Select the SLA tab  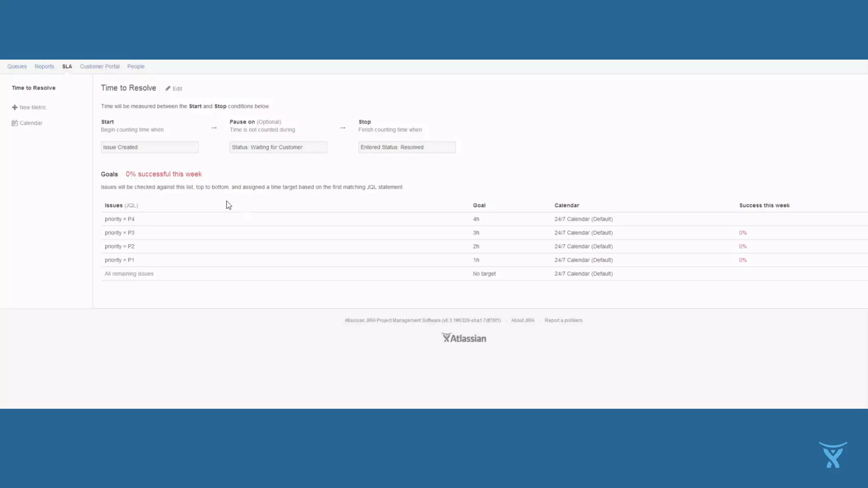[x=67, y=67]
